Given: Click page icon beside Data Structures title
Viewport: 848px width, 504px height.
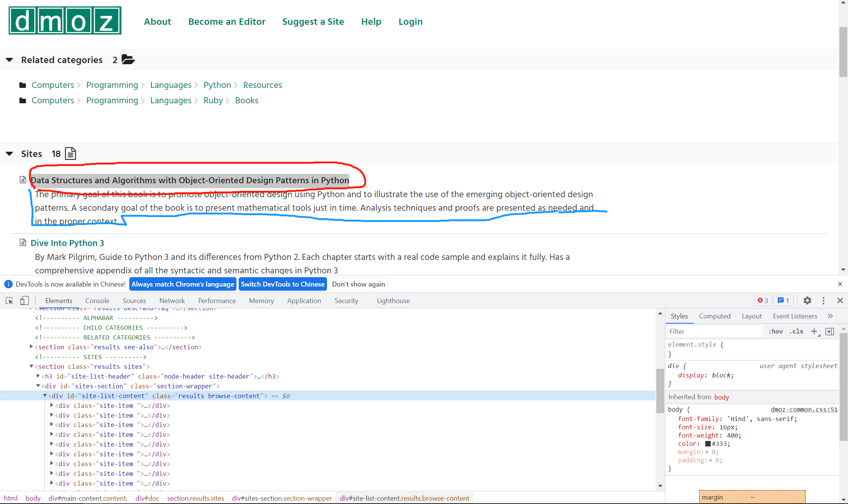Looking at the screenshot, I should click(23, 180).
